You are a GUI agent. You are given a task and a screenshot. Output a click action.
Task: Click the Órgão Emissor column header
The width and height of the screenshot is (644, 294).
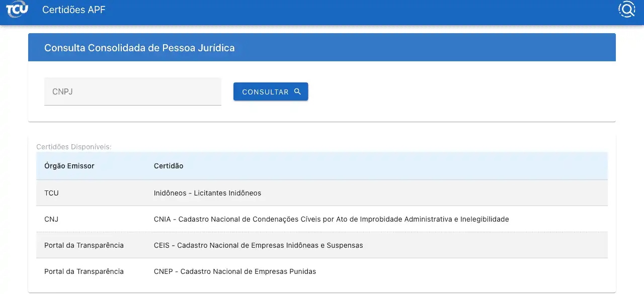pyautogui.click(x=69, y=166)
